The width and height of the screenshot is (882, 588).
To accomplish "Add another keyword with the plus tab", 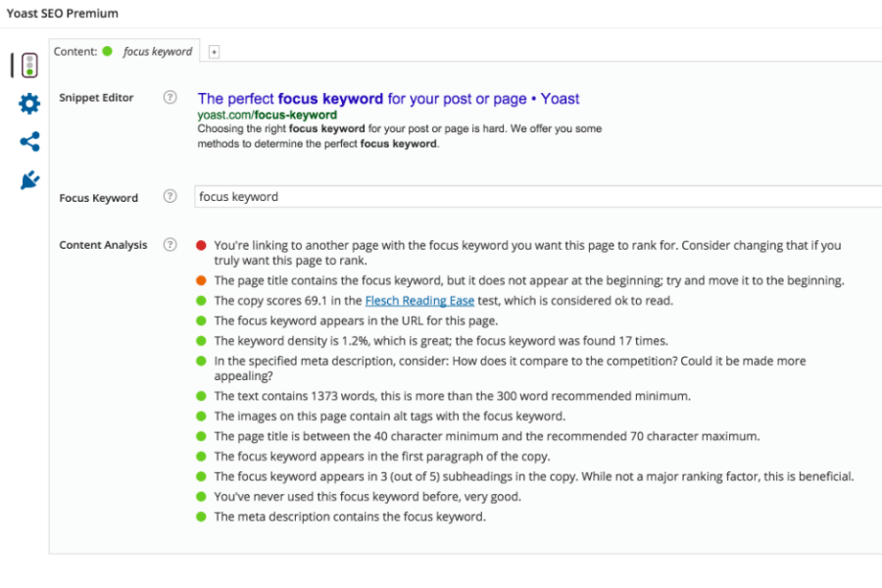I will [x=214, y=52].
